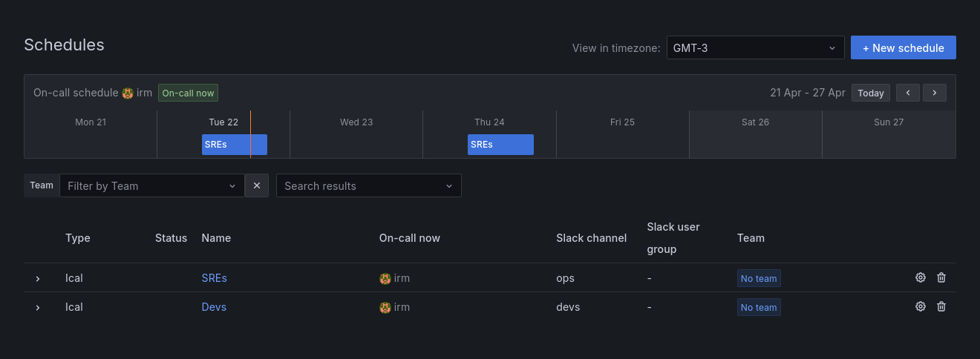Open the Search results dropdown
Image resolution: width=980 pixels, height=359 pixels.
(368, 185)
